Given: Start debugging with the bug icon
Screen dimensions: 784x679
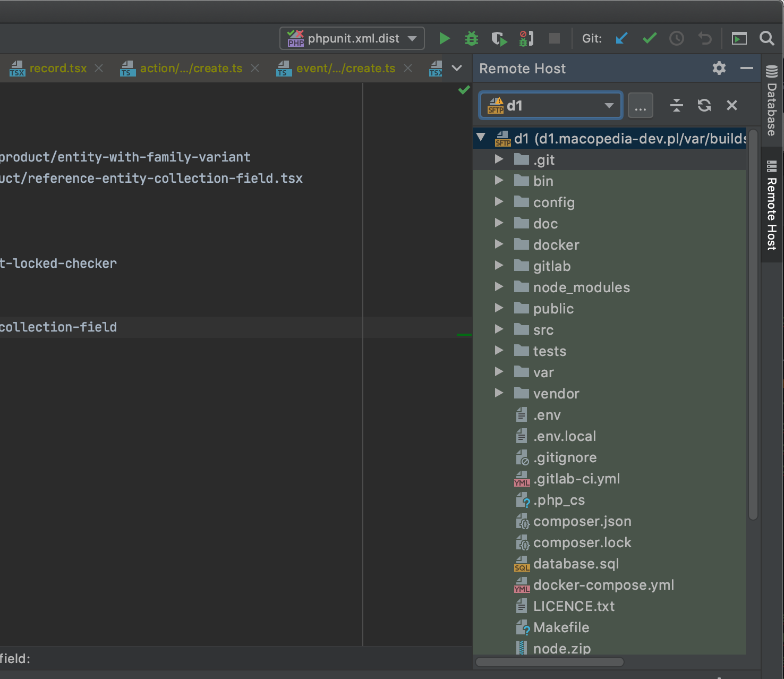Looking at the screenshot, I should (x=471, y=39).
